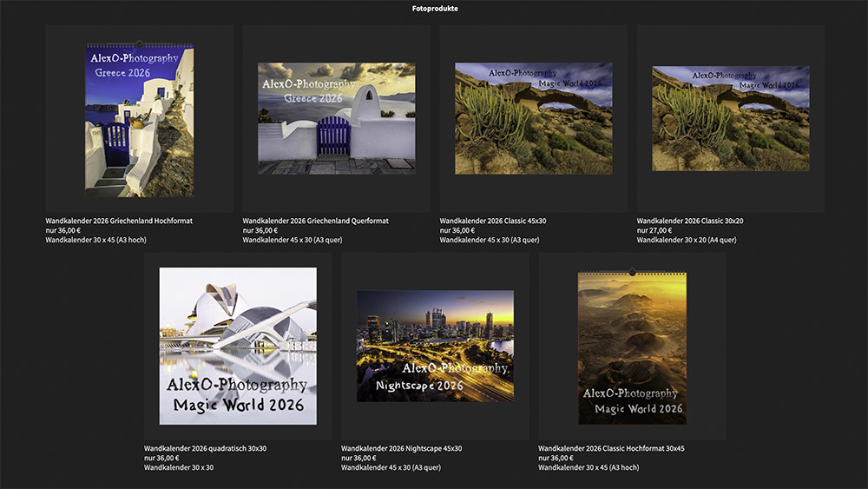This screenshot has width=868, height=489.
Task: Click the price under the Nightscape 45x30 calendar
Action: pyautogui.click(x=358, y=459)
